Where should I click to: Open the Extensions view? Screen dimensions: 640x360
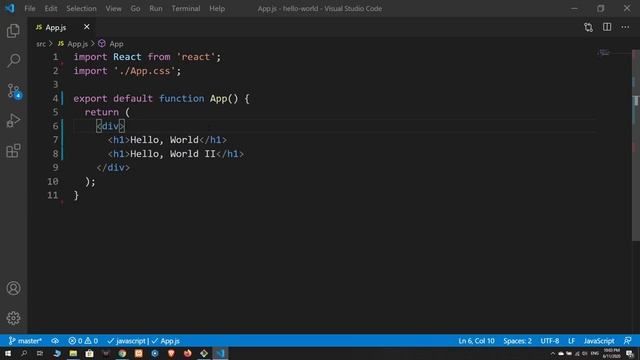(13, 151)
